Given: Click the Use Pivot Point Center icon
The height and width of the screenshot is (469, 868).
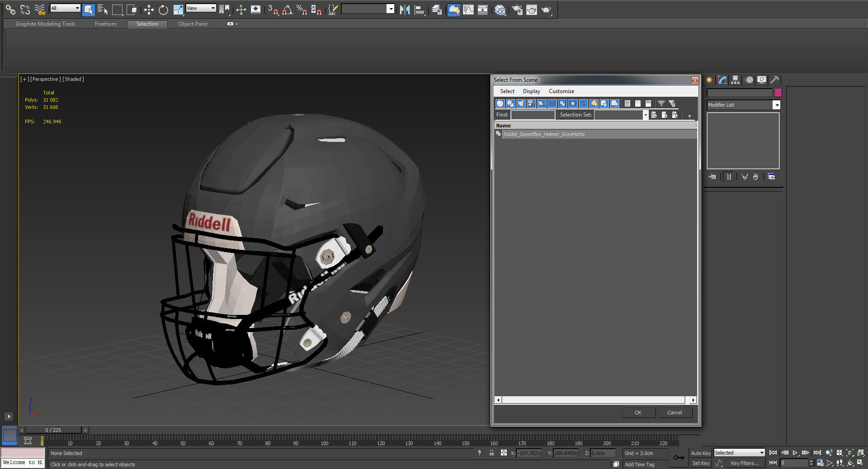Looking at the screenshot, I should (x=224, y=9).
